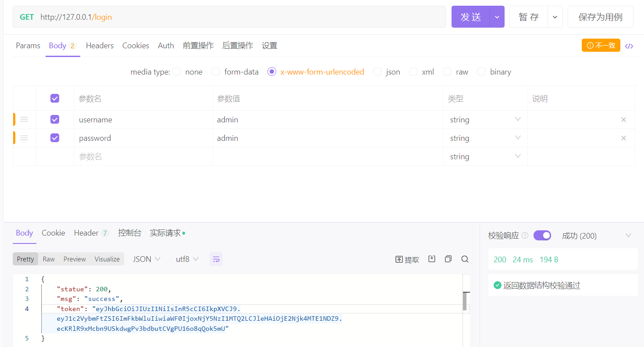644x347 pixels.
Task: Copy the response body
Action: (448, 259)
